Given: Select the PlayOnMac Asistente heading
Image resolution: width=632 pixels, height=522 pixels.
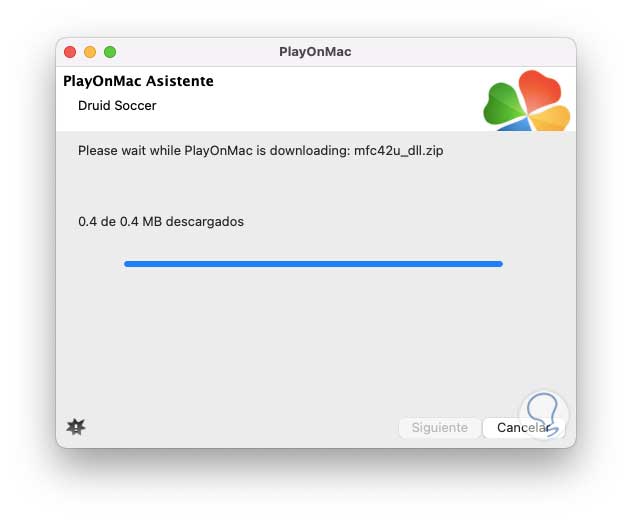Looking at the screenshot, I should point(138,81).
